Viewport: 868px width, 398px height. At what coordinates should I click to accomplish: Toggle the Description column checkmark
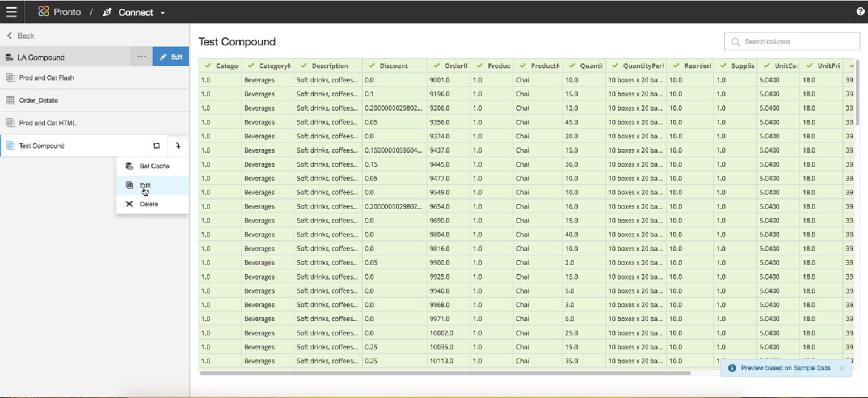(304, 66)
